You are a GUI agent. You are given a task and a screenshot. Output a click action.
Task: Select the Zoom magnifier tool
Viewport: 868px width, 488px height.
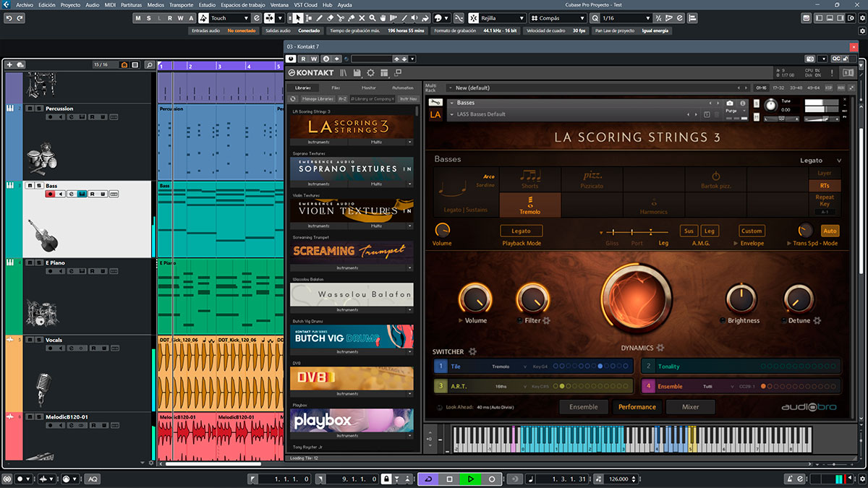click(373, 18)
